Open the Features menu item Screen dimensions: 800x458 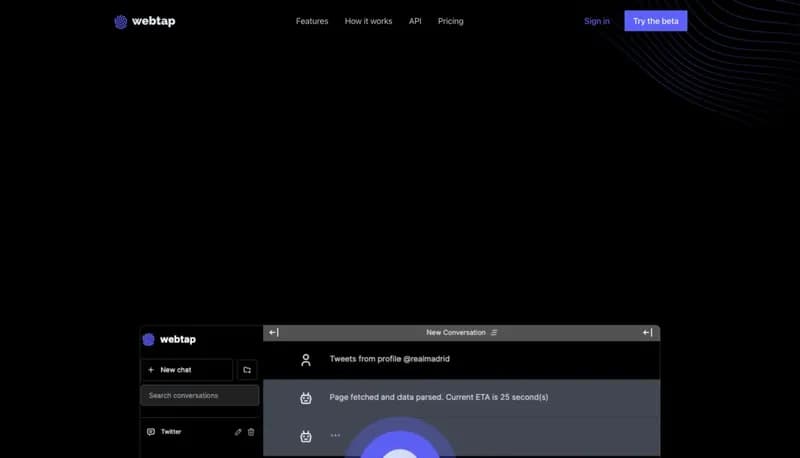[x=312, y=21]
